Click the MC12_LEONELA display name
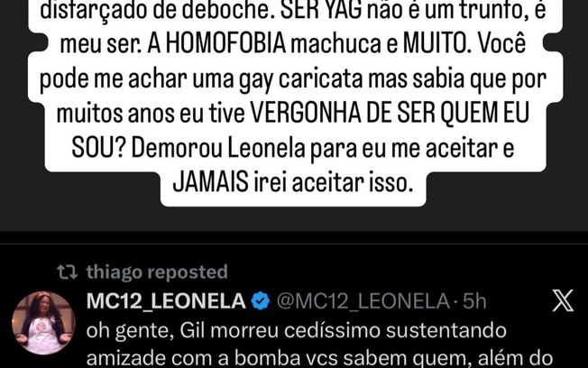Image resolution: width=588 pixels, height=368 pixels. [166, 301]
